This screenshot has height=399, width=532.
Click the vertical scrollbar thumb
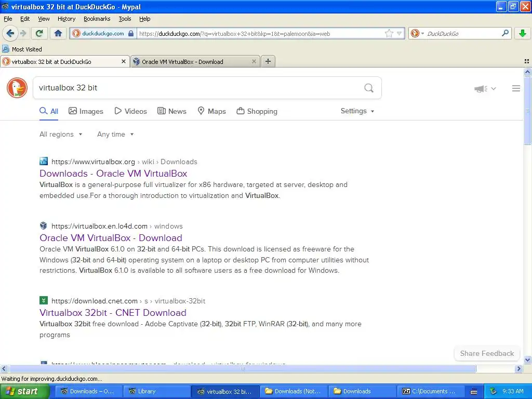coord(527,111)
